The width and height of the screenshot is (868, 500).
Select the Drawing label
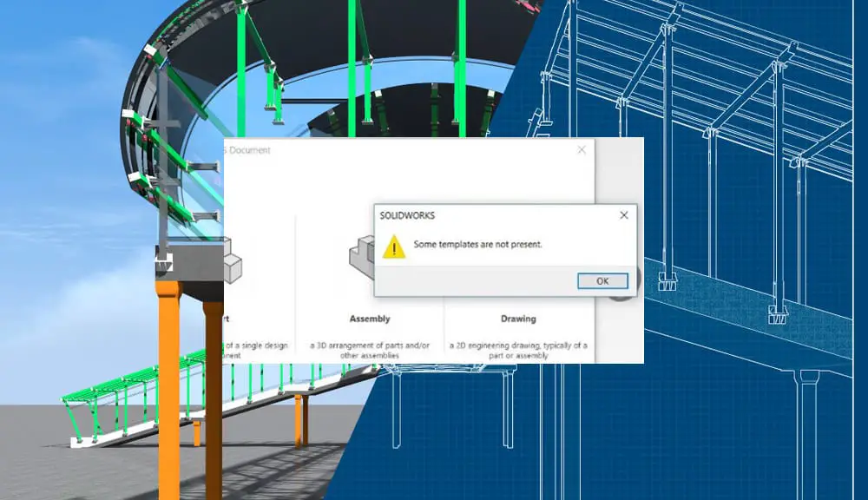(518, 319)
